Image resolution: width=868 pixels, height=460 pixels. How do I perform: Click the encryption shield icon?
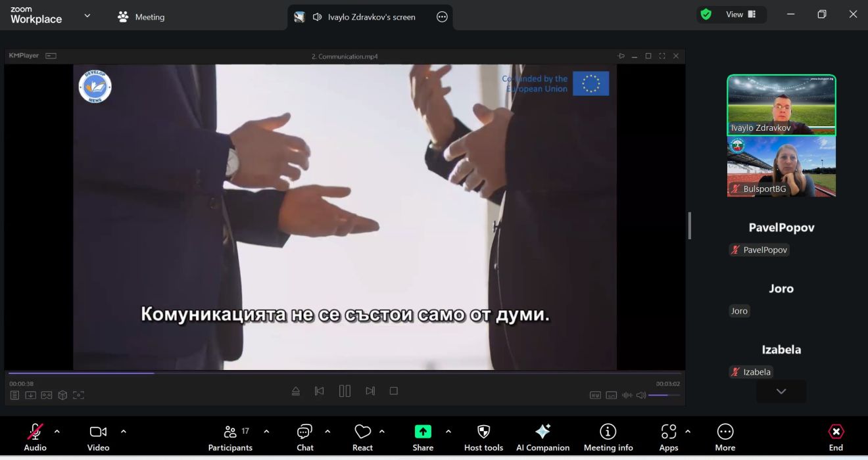706,14
